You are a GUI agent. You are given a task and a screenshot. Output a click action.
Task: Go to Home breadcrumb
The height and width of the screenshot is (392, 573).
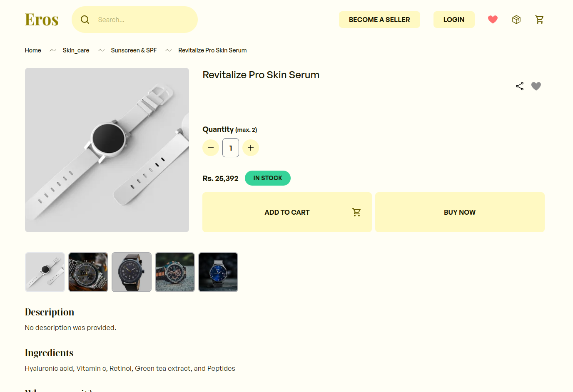33,50
